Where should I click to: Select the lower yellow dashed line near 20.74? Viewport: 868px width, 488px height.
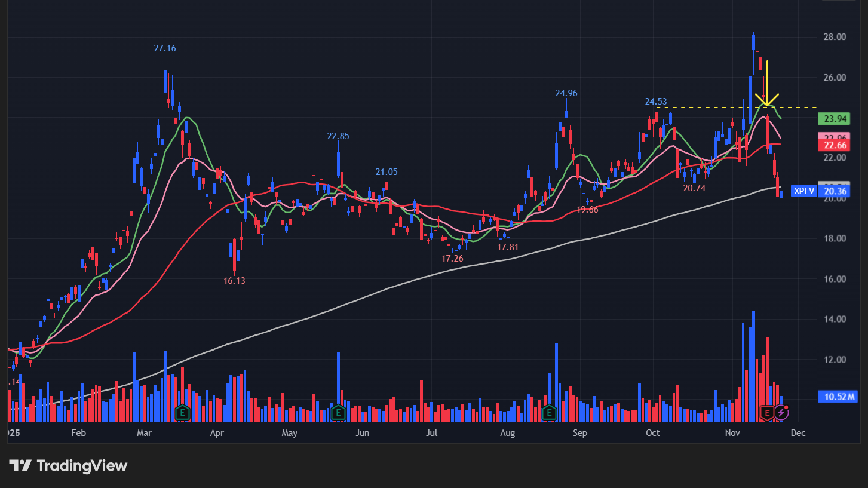(x=735, y=183)
